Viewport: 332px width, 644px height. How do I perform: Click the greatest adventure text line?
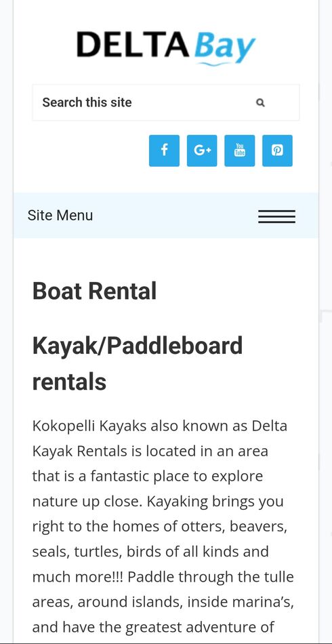click(153, 628)
